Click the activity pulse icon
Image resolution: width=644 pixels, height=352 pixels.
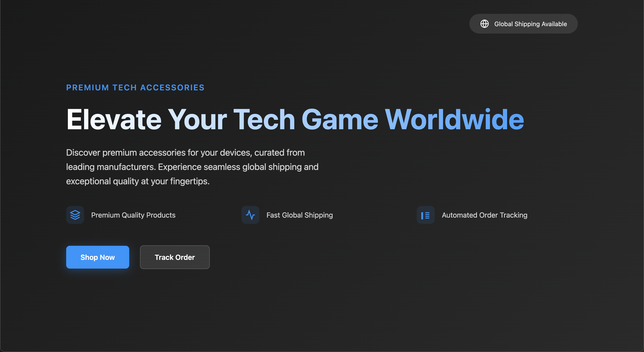tap(250, 215)
